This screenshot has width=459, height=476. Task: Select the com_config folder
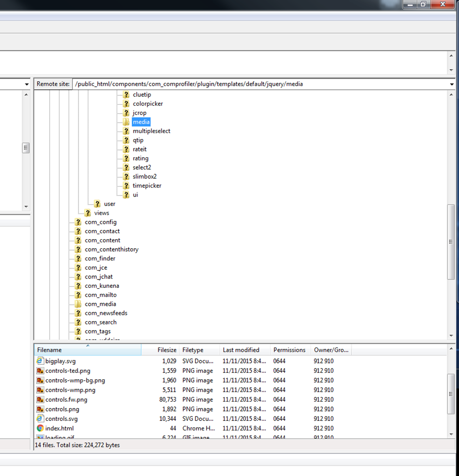100,222
